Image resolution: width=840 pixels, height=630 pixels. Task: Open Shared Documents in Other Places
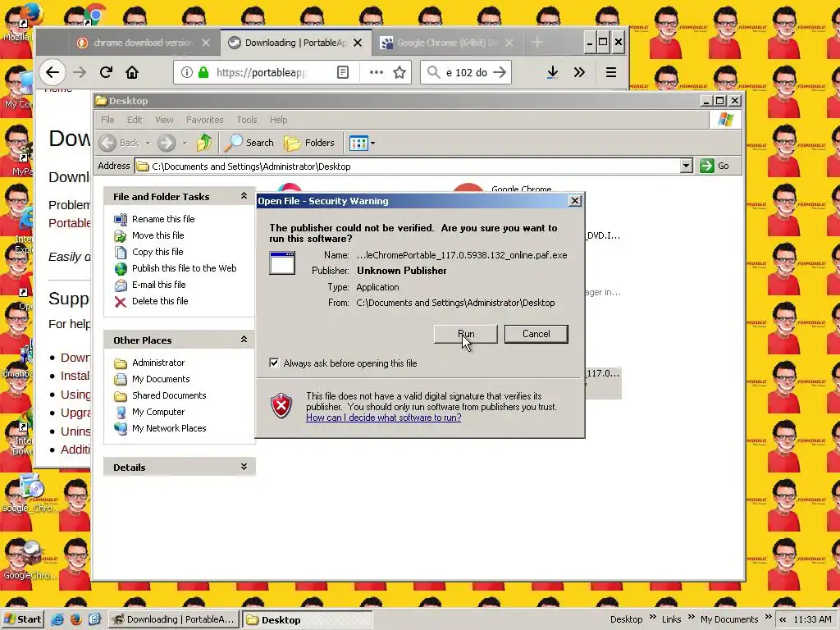[169, 395]
